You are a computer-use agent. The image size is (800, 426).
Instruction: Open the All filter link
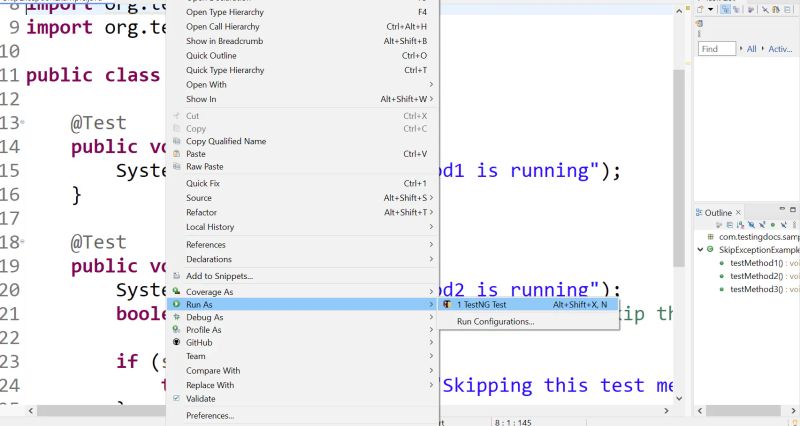coord(752,49)
